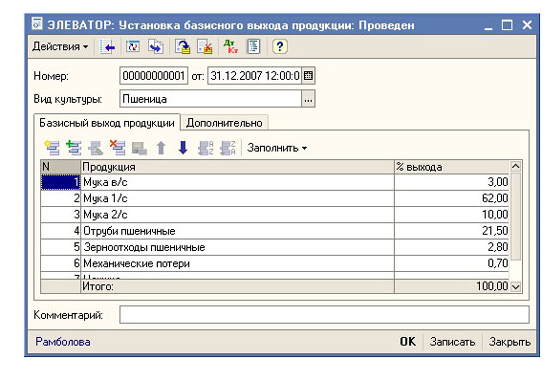Image resolution: width=557 pixels, height=374 pixels.
Task: Add a new row to the table
Action: point(52,148)
